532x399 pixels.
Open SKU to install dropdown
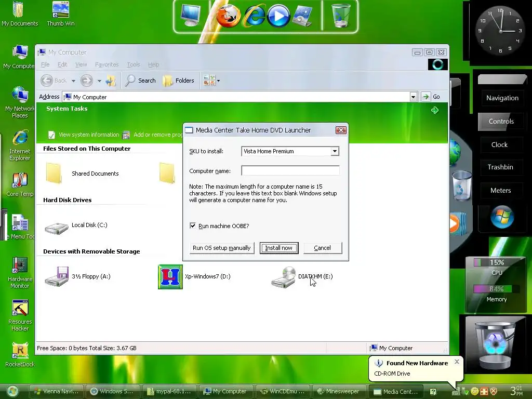coord(335,151)
